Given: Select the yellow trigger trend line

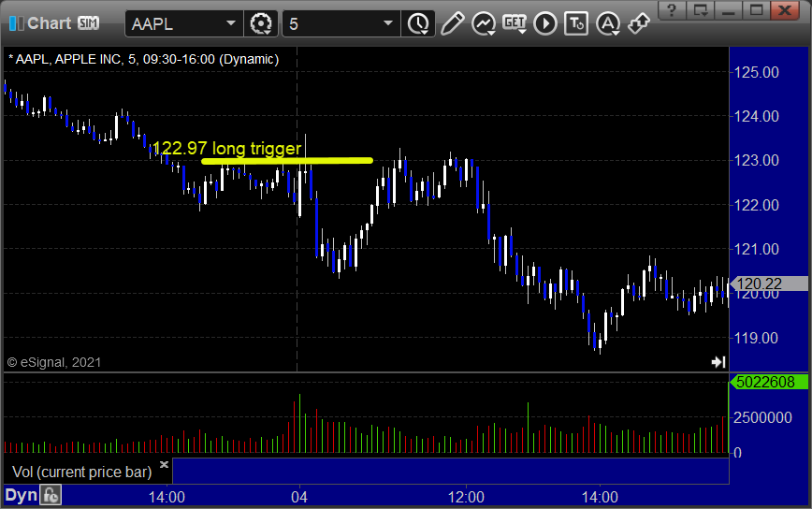Looking at the screenshot, I should (x=287, y=161).
